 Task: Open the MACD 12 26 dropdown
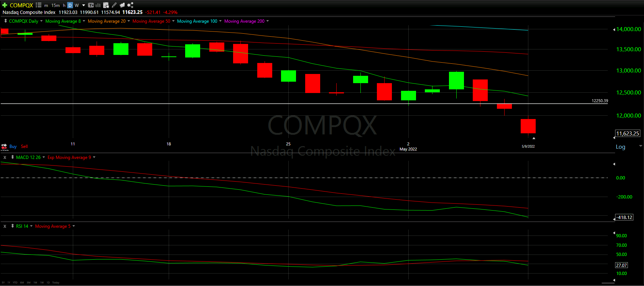coord(44,157)
